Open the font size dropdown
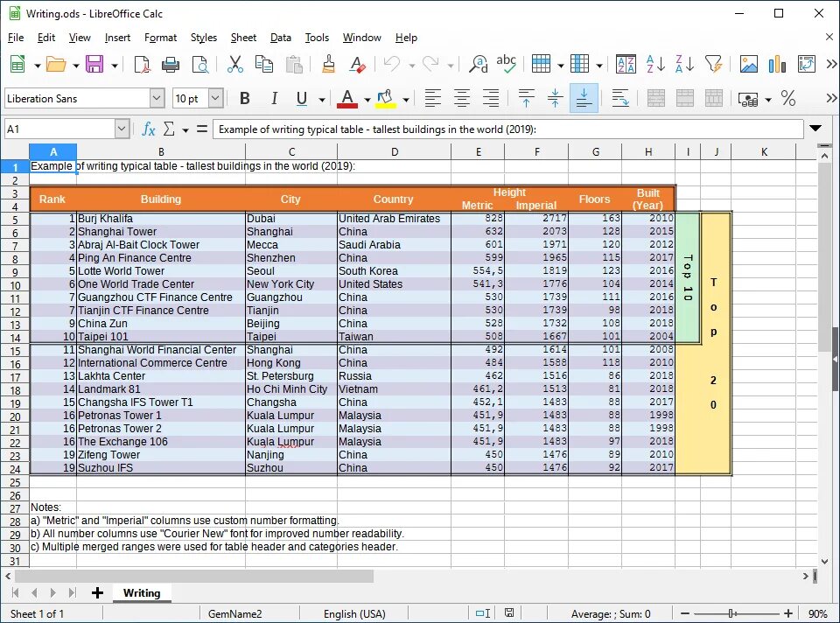 click(x=215, y=99)
